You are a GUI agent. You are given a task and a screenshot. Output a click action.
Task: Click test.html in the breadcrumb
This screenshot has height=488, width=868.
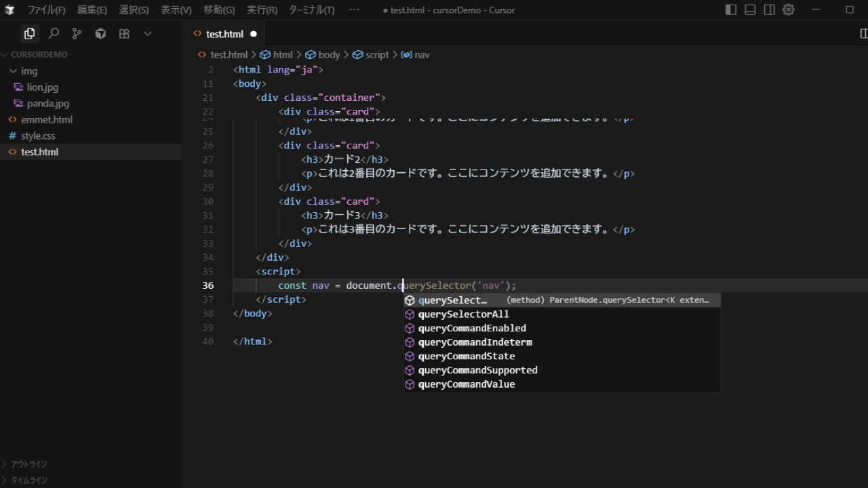tap(229, 55)
